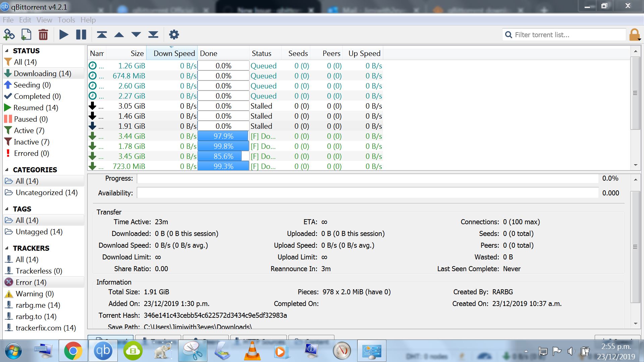Move torrent down in queue
This screenshot has width=644, height=362.
[x=136, y=35]
